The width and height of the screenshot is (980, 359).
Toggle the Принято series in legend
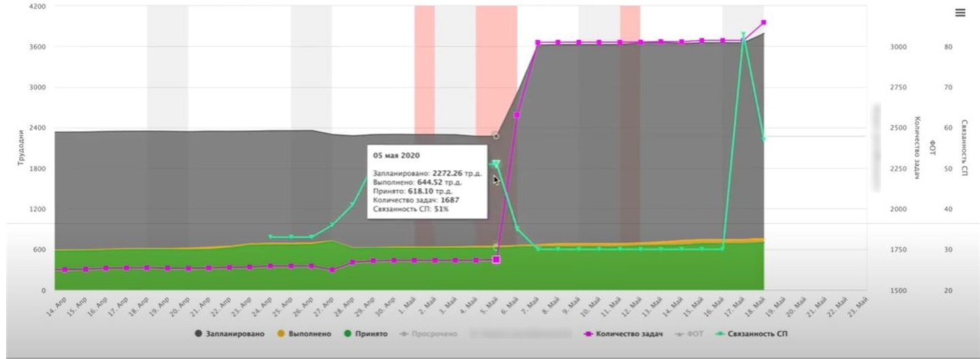[x=365, y=334]
